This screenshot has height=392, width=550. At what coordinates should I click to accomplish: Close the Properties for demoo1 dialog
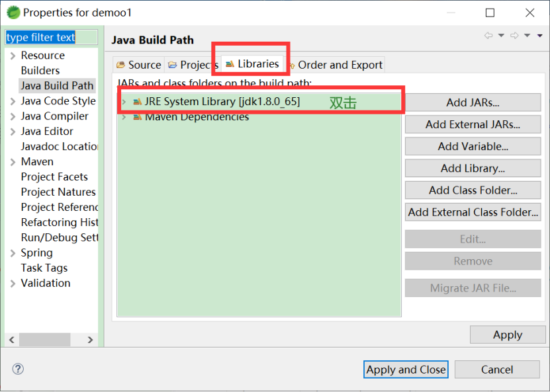click(x=530, y=13)
